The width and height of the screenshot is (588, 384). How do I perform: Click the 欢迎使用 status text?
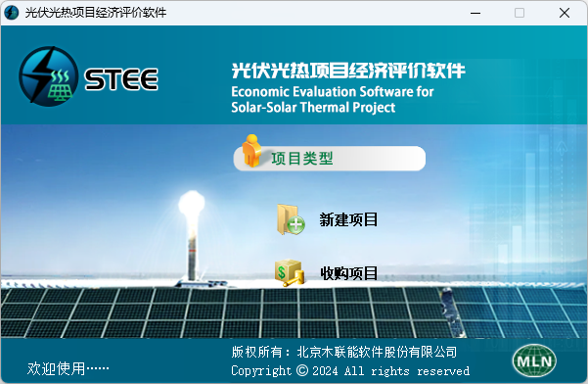pyautogui.click(x=68, y=368)
